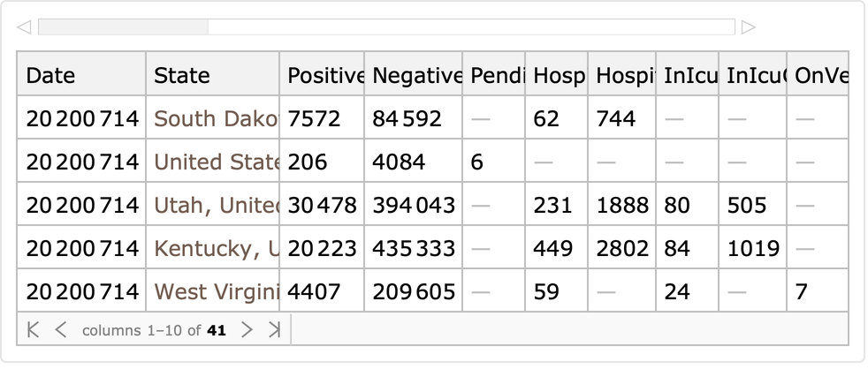Screen dimensions: 868x392
Task: Click the Negative column header
Action: (x=416, y=76)
